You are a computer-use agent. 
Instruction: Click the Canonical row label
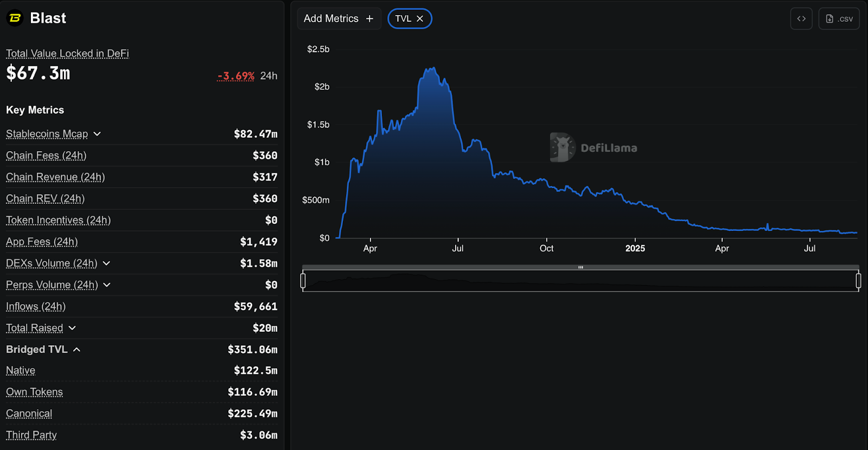(29, 414)
